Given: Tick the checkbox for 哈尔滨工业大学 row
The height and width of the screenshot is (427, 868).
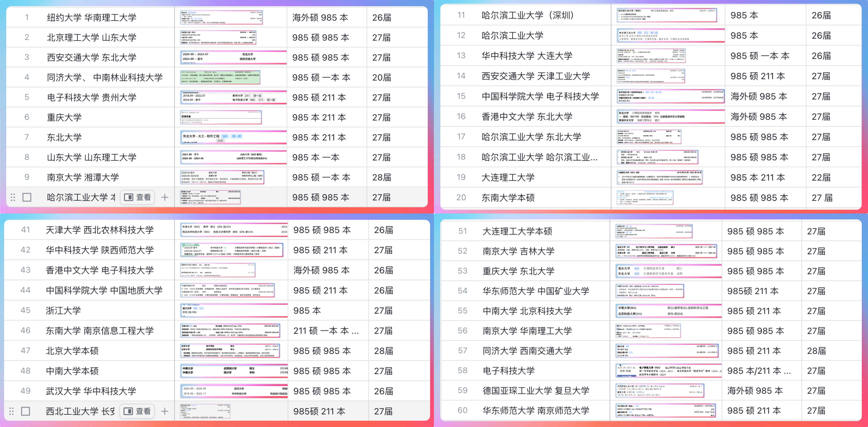Looking at the screenshot, I should point(27,197).
